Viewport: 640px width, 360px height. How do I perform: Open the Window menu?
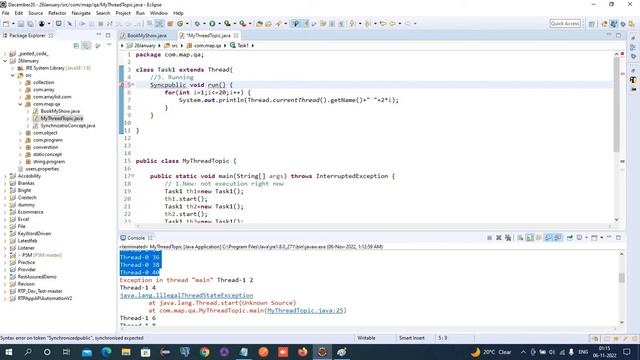click(158, 13)
